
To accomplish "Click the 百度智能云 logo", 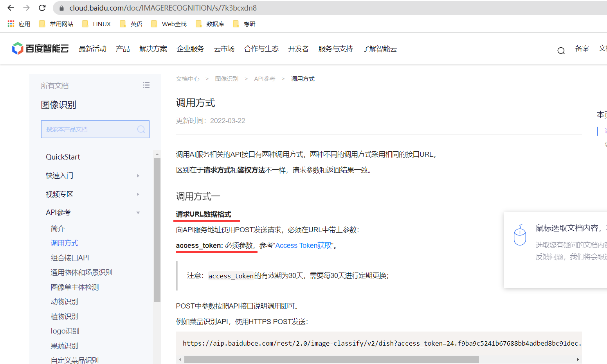I will coord(40,48).
